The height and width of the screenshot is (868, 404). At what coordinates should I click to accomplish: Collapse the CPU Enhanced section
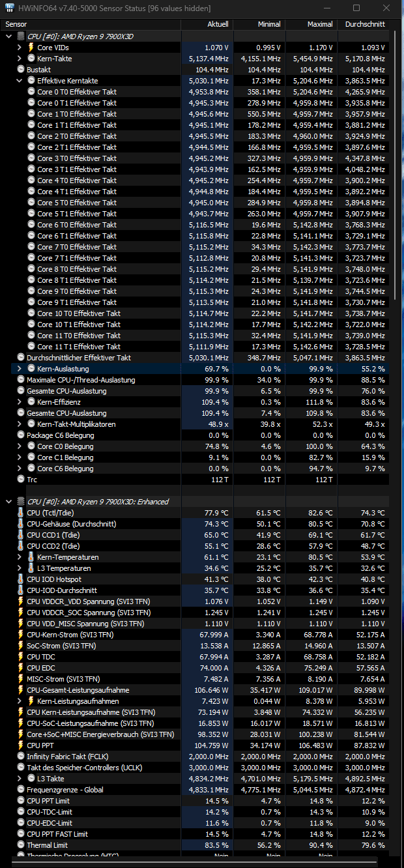pos(9,502)
